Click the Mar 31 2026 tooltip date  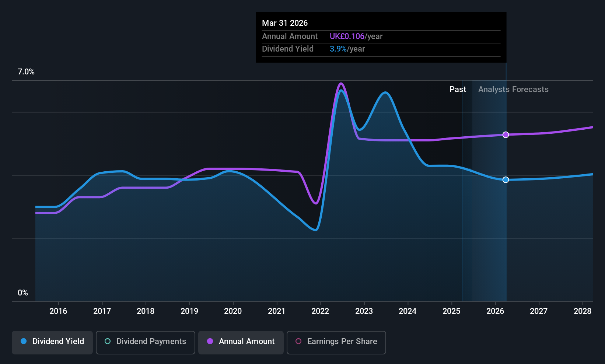pos(285,23)
